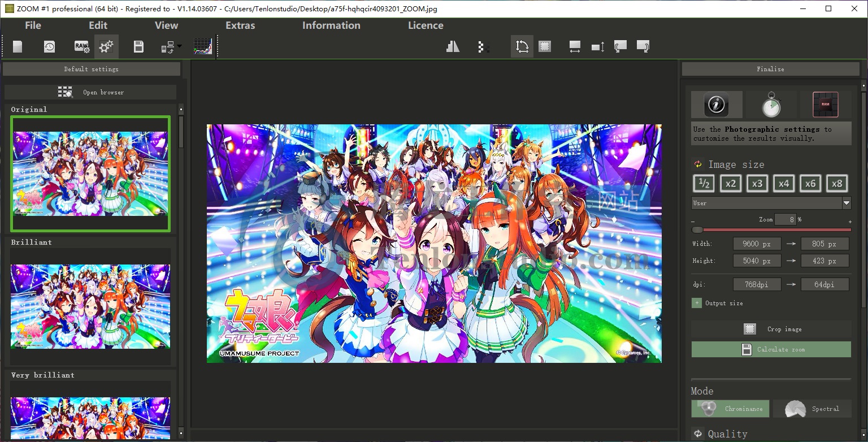Viewport: 868px width, 442px height.
Task: Open the View menu
Action: tap(166, 25)
